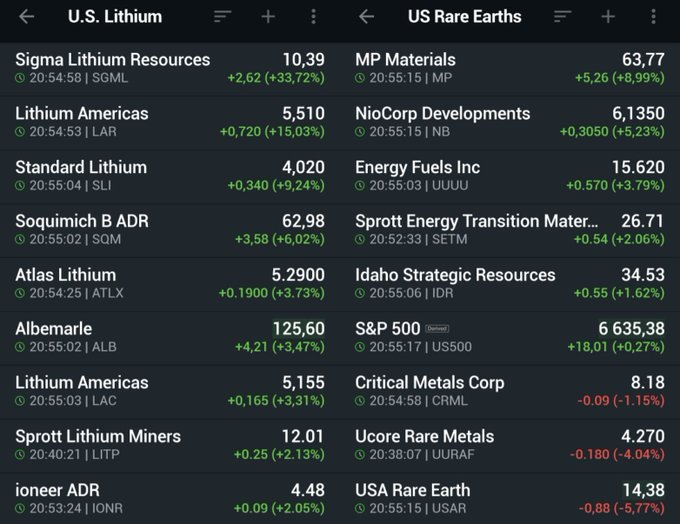Open Standard Lithium quote
Viewport: 680px width, 524px height.
point(170,177)
